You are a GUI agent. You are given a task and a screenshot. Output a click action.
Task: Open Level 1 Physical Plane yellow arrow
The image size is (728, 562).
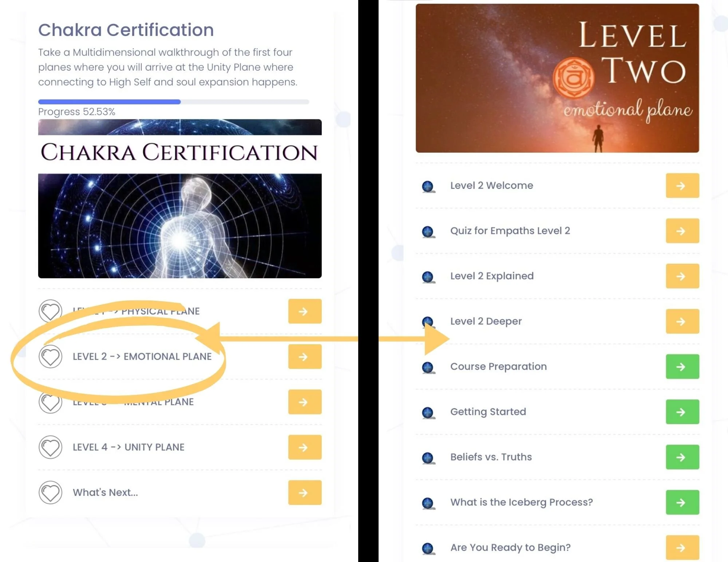point(305,311)
